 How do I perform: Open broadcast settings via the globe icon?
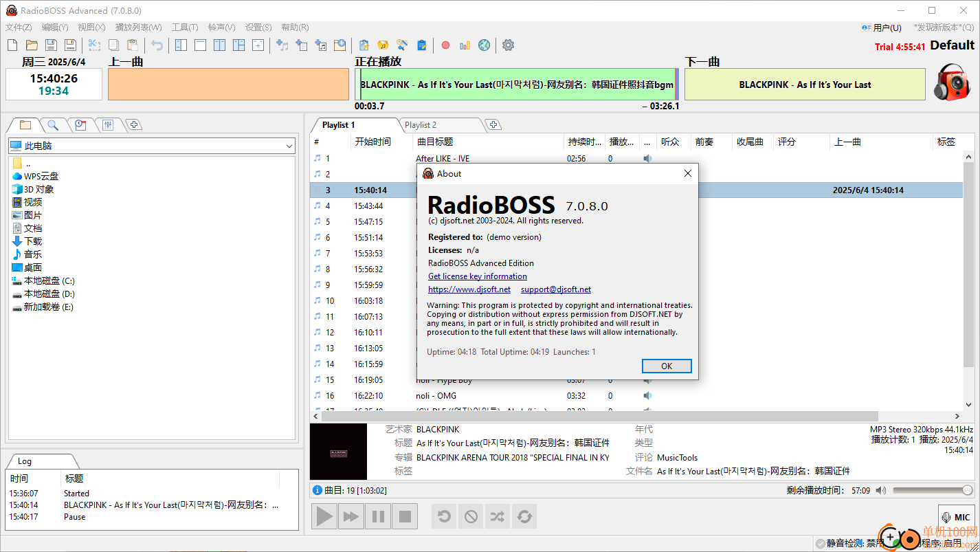[485, 45]
